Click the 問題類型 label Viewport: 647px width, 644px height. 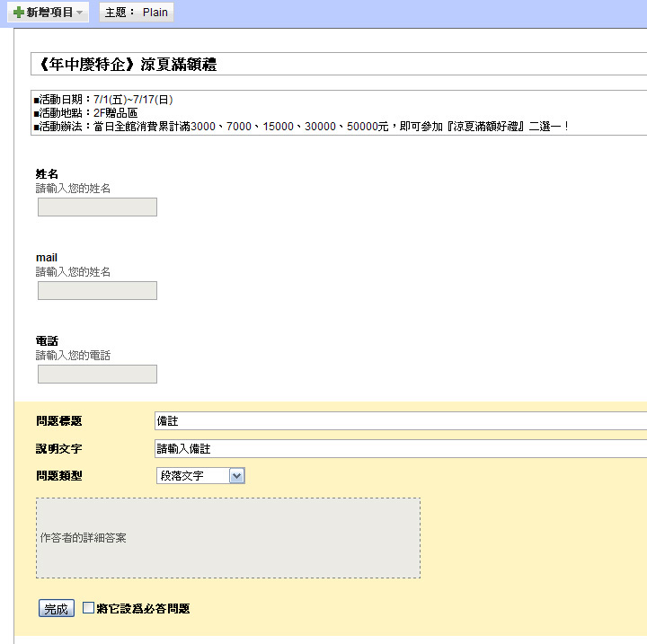[x=59, y=476]
